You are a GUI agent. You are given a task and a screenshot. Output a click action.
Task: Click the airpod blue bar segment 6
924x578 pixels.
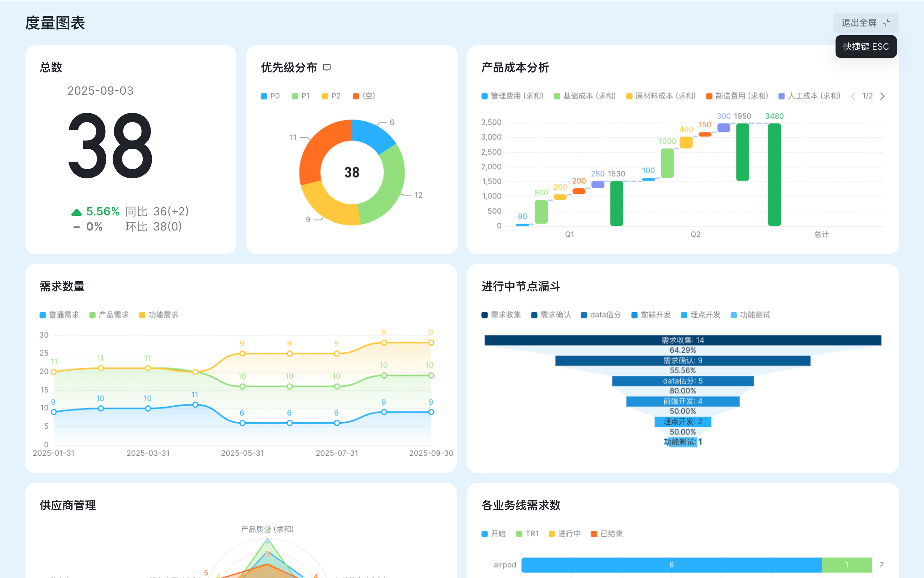(x=672, y=565)
